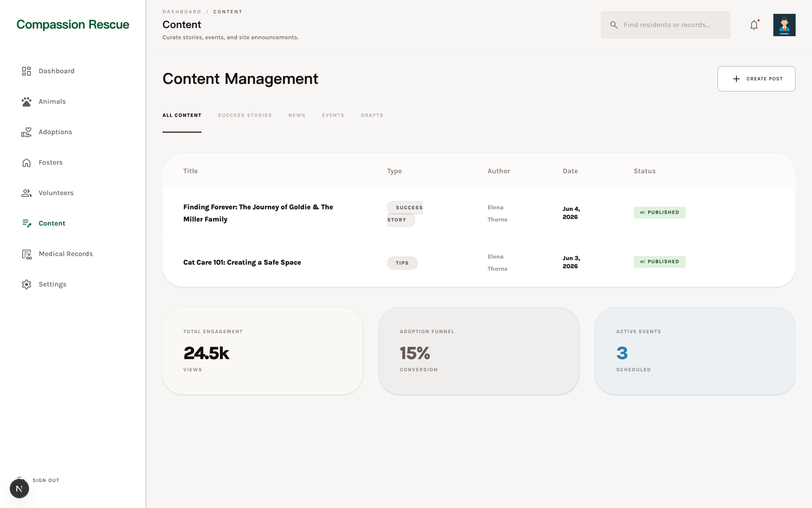Click the Status column header
812x508 pixels.
tap(645, 171)
